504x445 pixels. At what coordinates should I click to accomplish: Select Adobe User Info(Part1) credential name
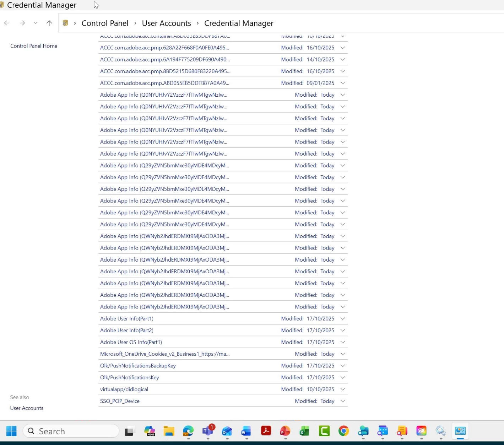click(x=127, y=318)
